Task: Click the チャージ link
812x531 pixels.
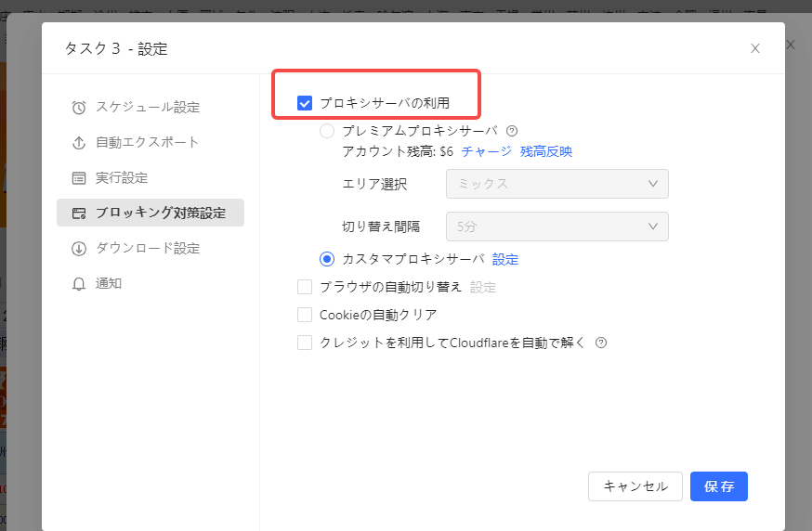Action: 486,151
